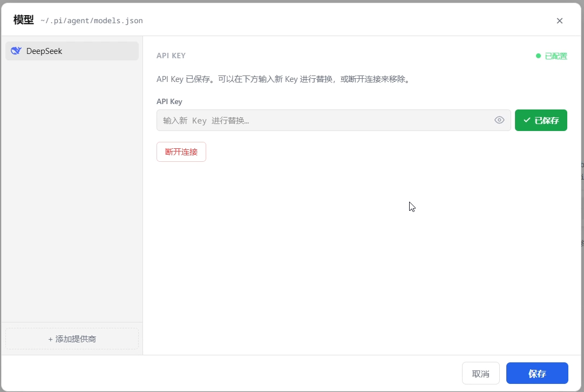
Task: Click the 已配置 status indicator
Action: click(552, 56)
